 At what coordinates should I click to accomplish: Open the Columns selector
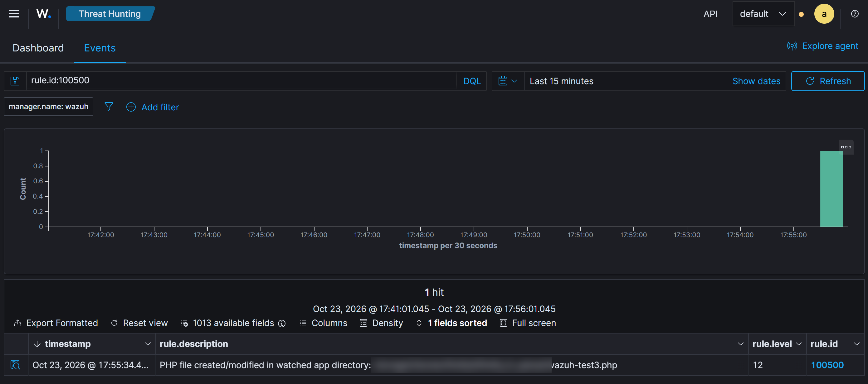click(x=323, y=323)
